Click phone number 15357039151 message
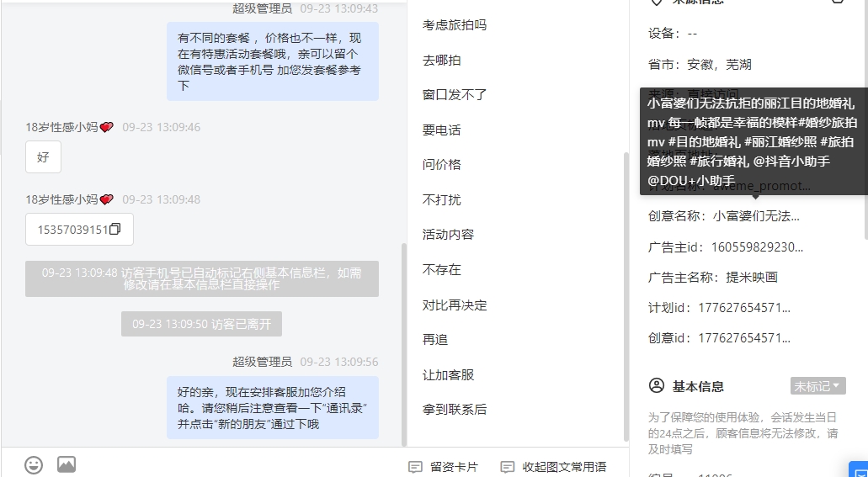 [79, 229]
